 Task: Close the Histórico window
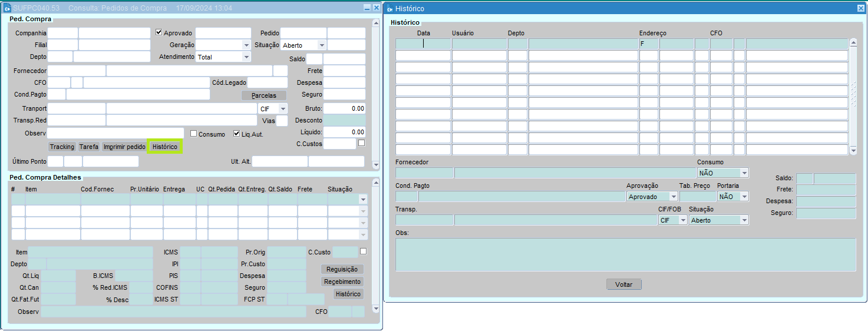pyautogui.click(x=860, y=9)
